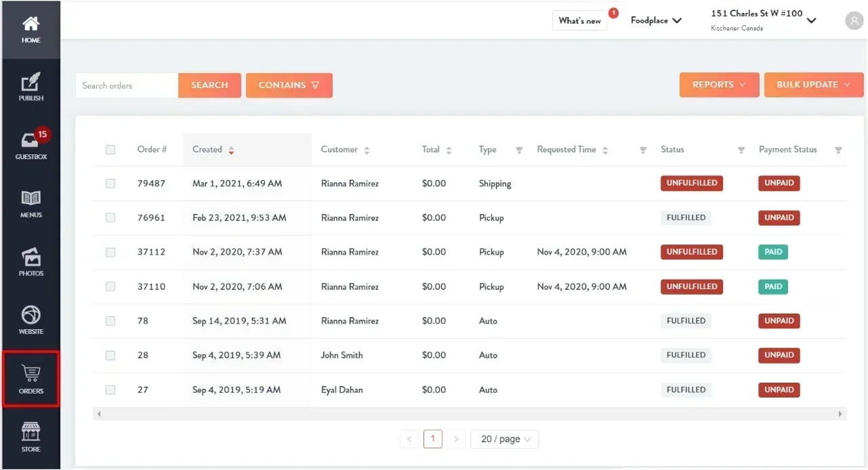Open the Contains filter dropdown
Viewport: 868px width, 470px height.
[289, 85]
